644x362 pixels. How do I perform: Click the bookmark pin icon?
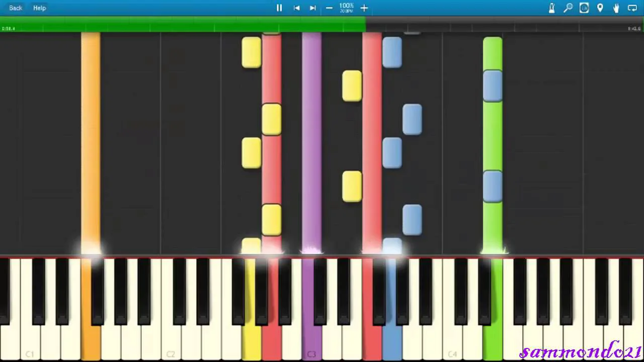(x=600, y=8)
